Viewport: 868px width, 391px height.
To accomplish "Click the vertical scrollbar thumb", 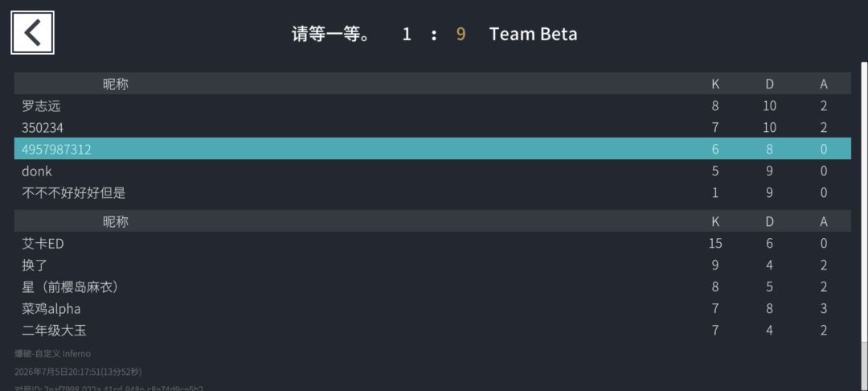I will [864, 202].
